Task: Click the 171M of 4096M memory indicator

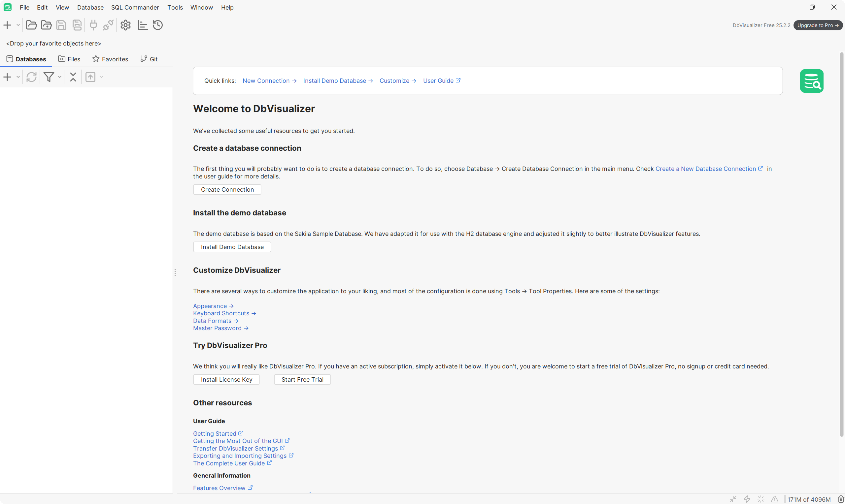Action: pyautogui.click(x=809, y=499)
